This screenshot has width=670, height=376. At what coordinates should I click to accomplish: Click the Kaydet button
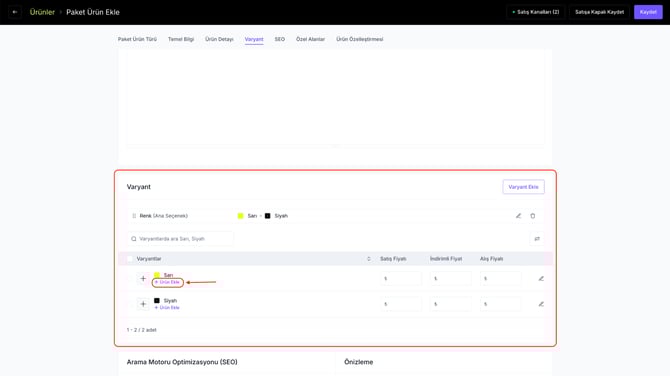(648, 12)
